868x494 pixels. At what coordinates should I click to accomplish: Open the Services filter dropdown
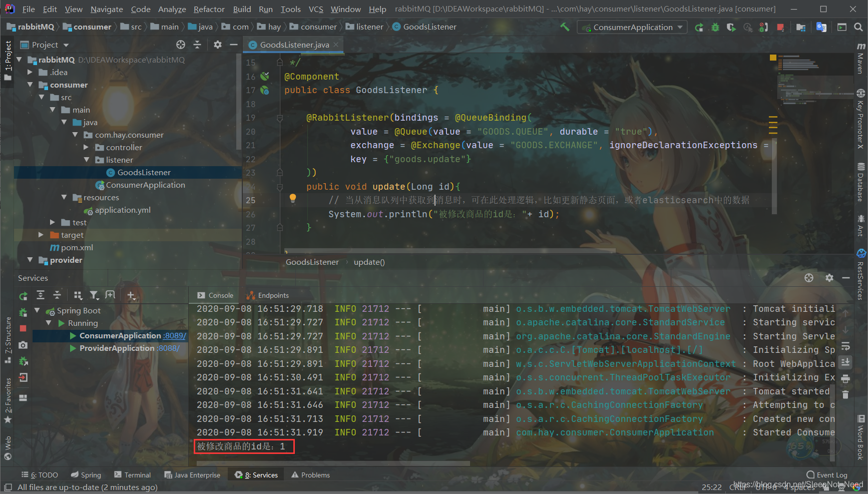pos(94,295)
